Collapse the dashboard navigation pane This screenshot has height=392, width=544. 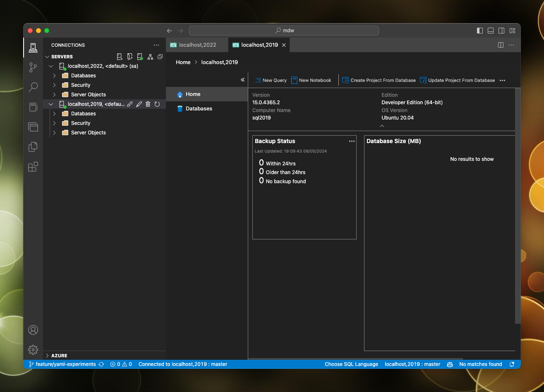pyautogui.click(x=243, y=80)
